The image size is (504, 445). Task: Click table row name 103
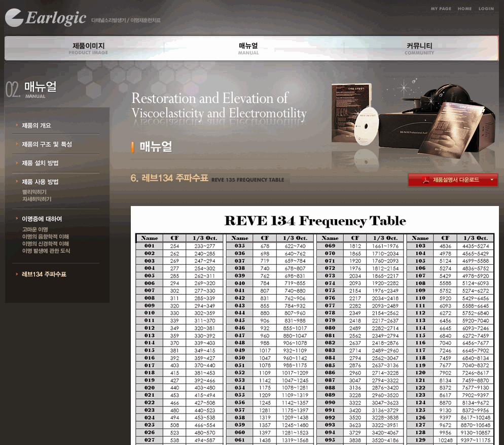[x=420, y=246]
